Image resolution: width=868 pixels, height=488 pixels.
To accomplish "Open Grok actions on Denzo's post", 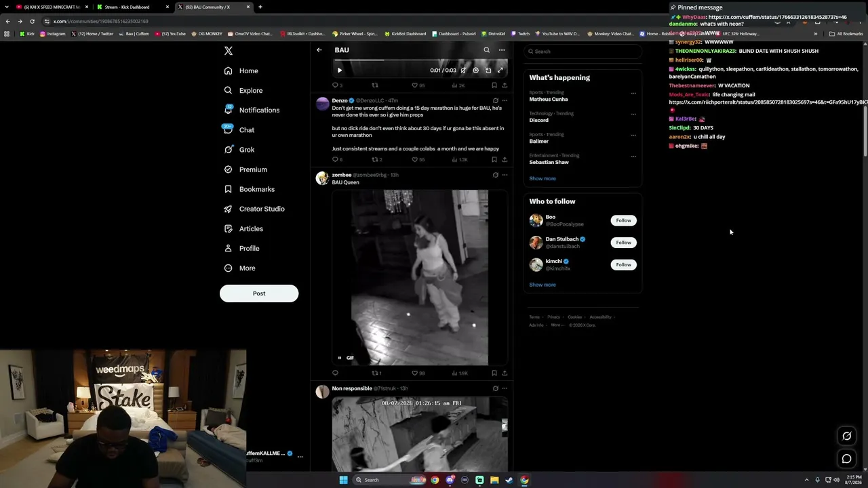I will (495, 100).
